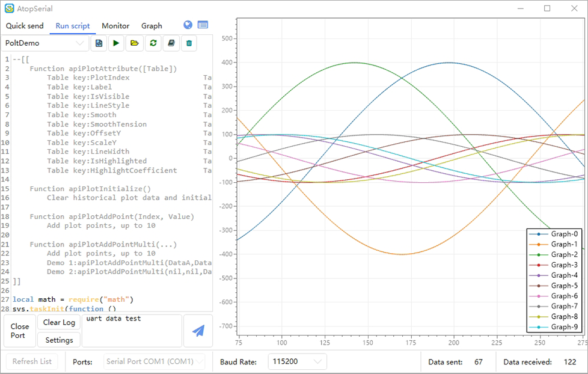Click the Clear Log button
This screenshot has height=374, width=588.
[x=59, y=322]
